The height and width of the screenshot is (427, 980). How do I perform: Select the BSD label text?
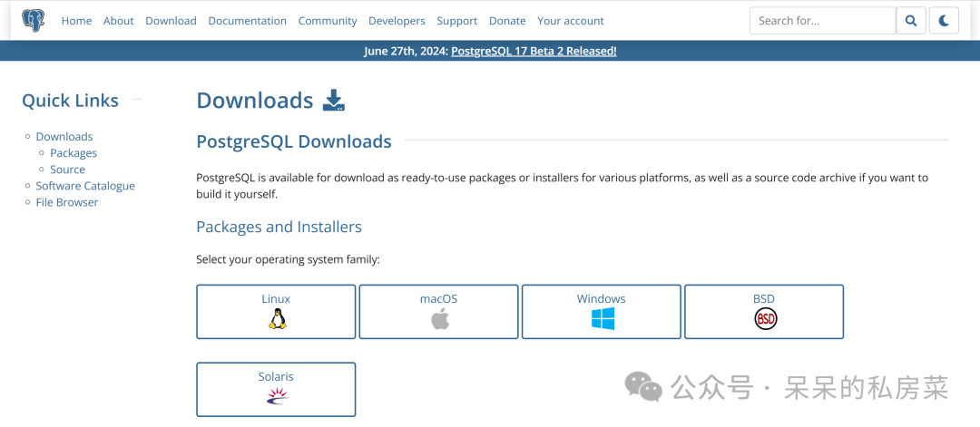764,299
